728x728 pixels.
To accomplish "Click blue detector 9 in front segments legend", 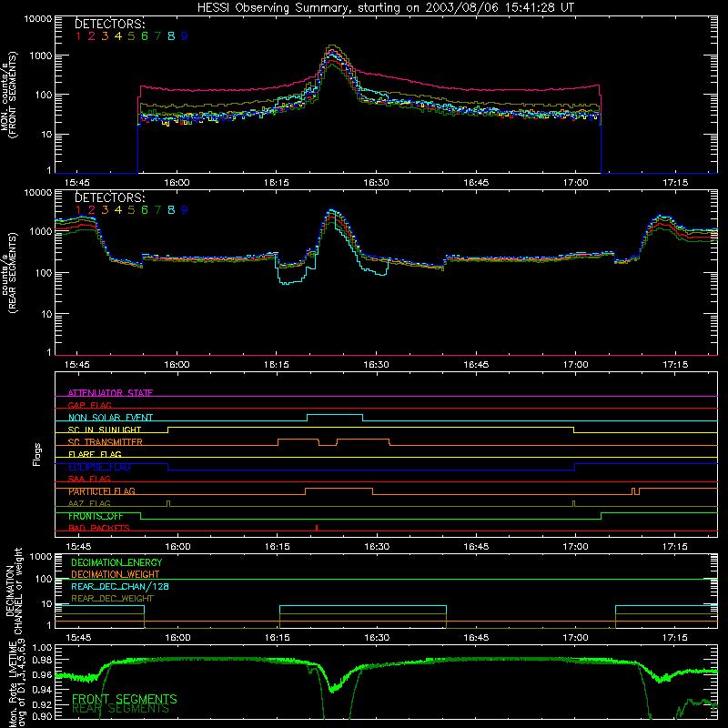I will point(185,36).
